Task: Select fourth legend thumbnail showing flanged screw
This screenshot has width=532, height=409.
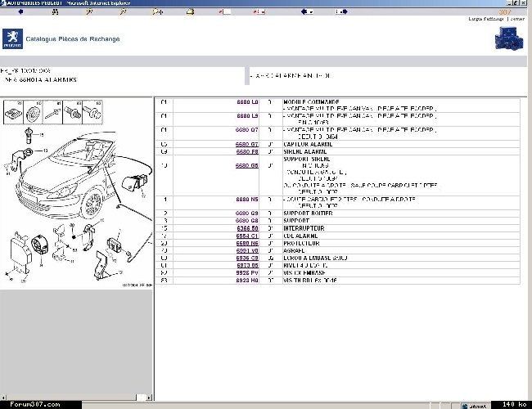Action: point(72,112)
